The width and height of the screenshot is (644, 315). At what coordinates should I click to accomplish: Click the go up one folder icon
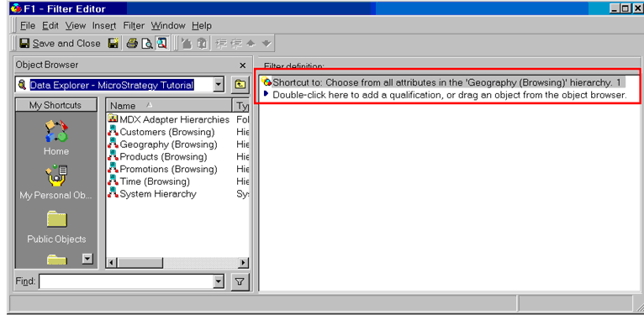pos(240,85)
